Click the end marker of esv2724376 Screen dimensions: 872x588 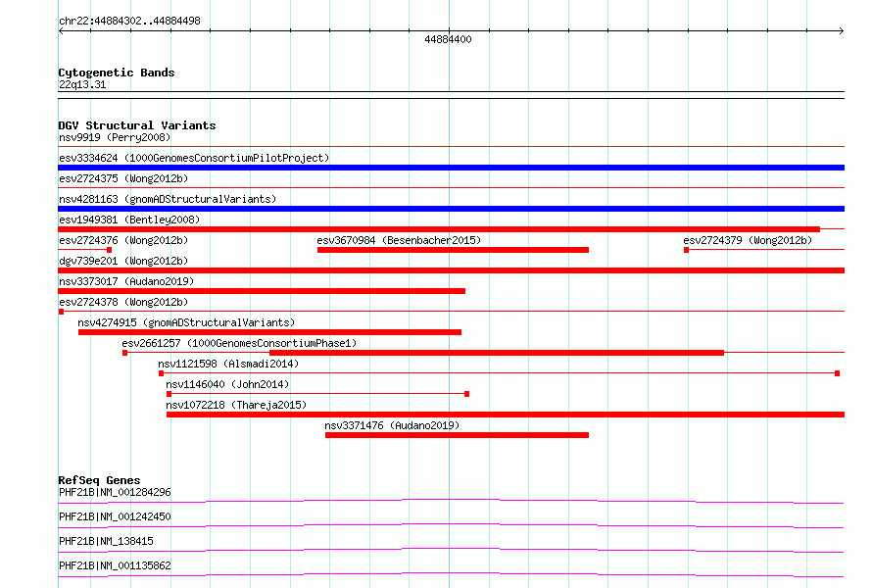[109, 250]
